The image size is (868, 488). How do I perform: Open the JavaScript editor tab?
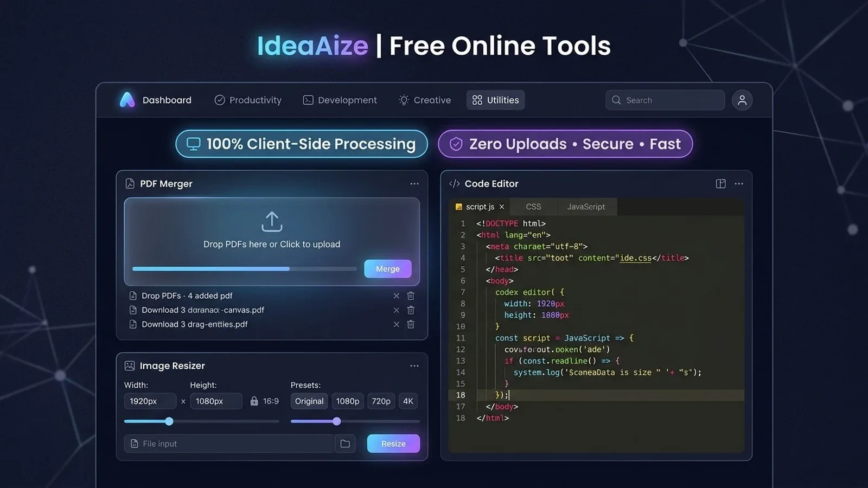pos(586,207)
